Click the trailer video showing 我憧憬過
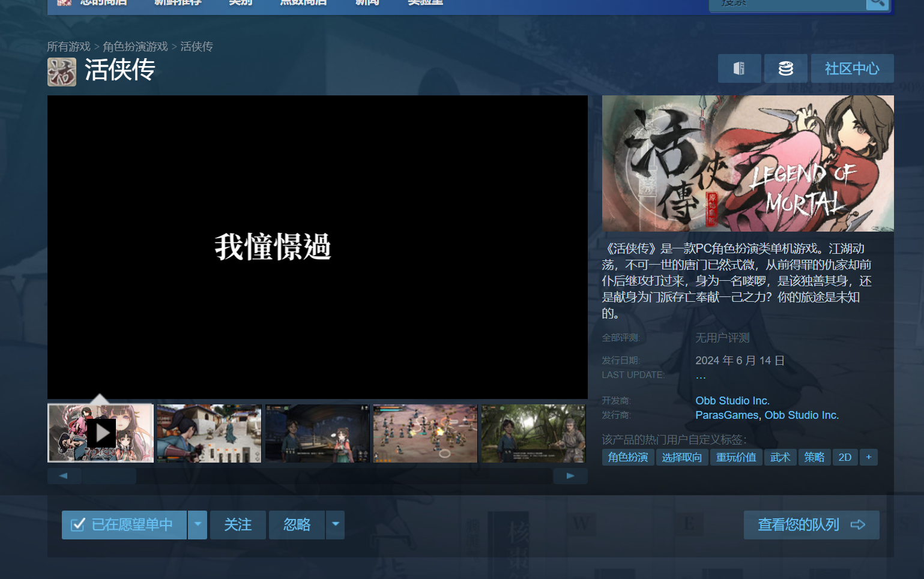The image size is (924, 579). tap(318, 247)
